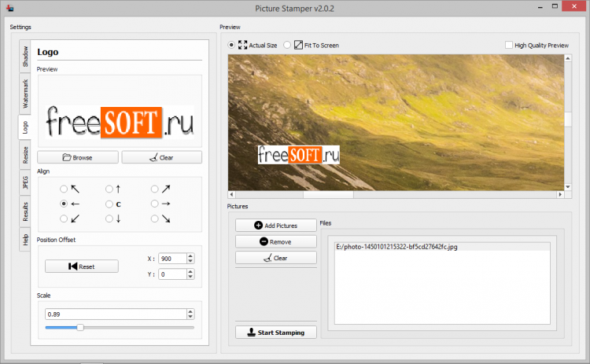The image size is (590, 364).
Task: Align logo to middle right
Action: coord(155,204)
